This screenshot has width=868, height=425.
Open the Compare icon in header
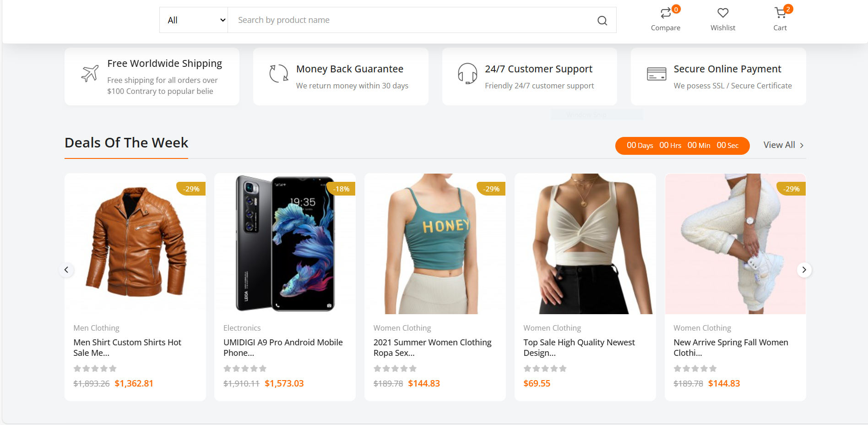coord(666,13)
